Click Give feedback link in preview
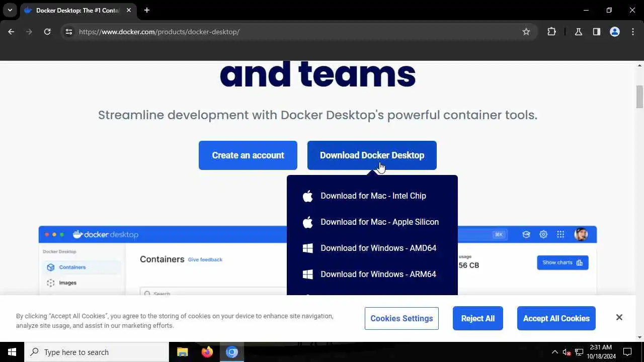644x362 pixels. (x=205, y=259)
